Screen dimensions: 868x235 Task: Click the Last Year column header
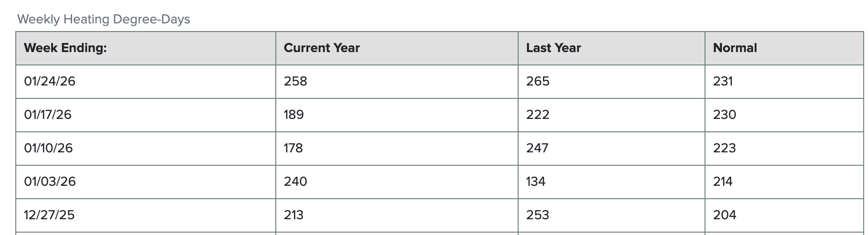[553, 48]
